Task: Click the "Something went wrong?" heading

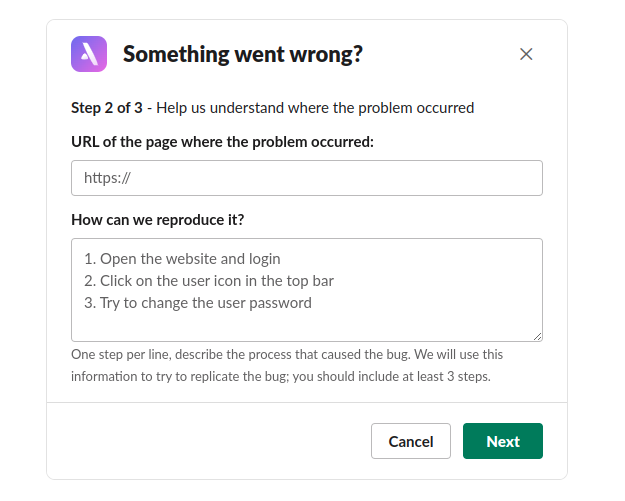Action: coord(242,54)
